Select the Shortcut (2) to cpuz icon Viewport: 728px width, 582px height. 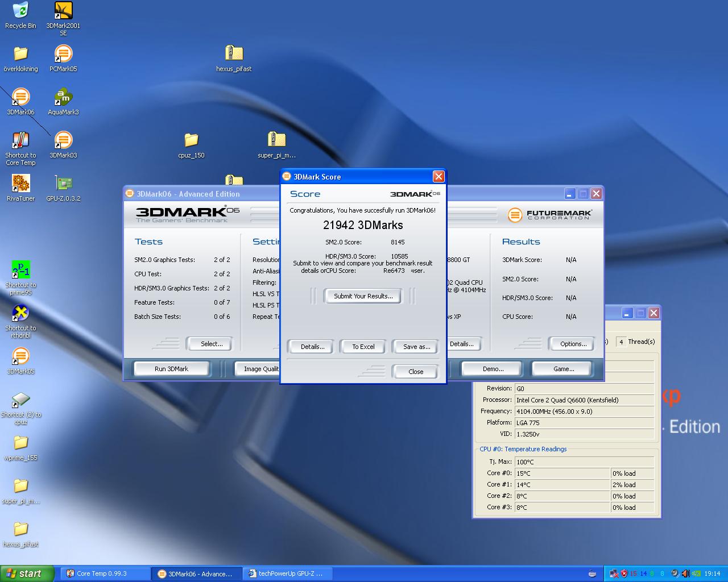pos(20,408)
